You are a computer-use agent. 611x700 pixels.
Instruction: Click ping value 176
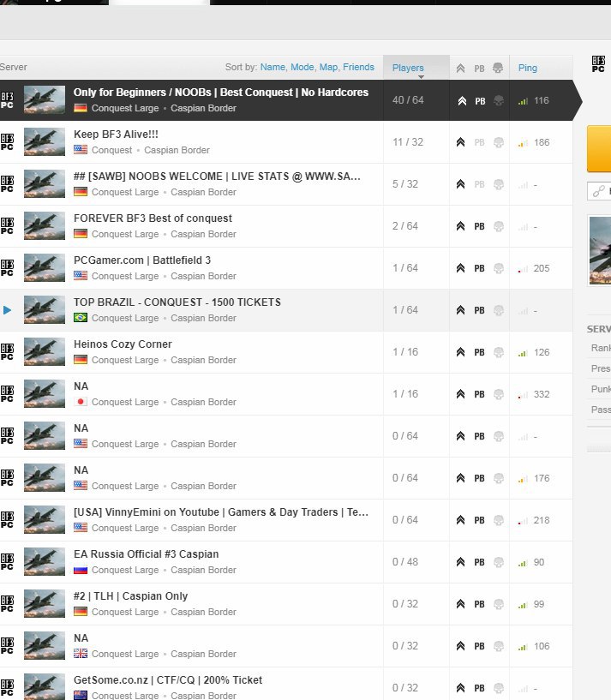(x=542, y=478)
